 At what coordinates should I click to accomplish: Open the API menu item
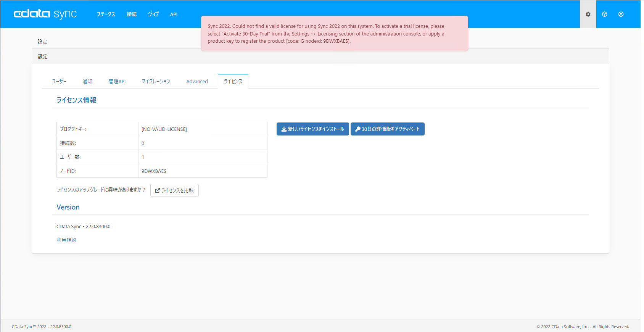tap(174, 14)
